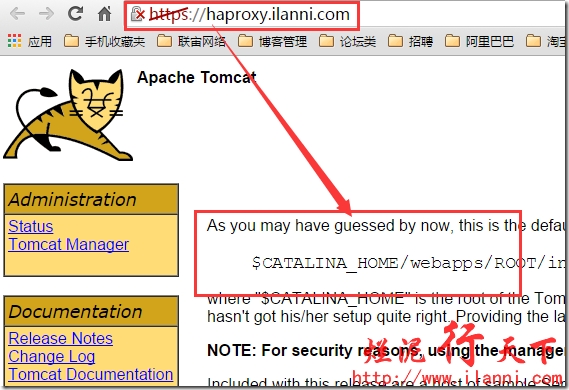Viewport: 569px width, 390px height.
Task: Open the Tomcat Manager link
Action: click(69, 244)
